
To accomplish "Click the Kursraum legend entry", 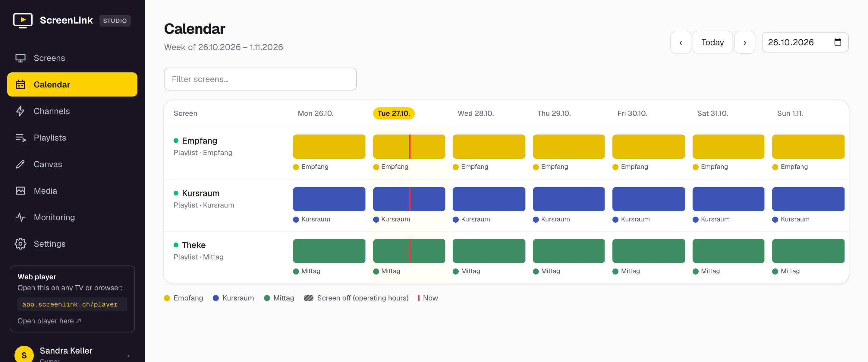I will tap(233, 298).
